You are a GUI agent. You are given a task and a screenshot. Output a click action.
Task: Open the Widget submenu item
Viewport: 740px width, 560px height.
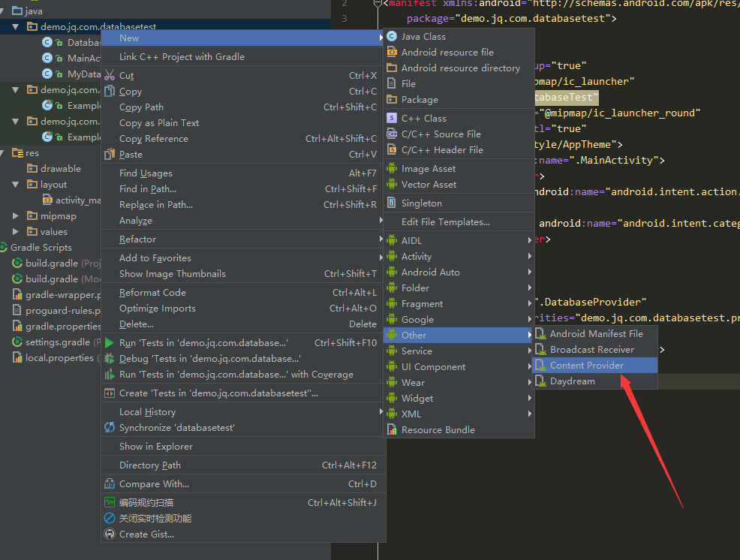[x=459, y=398]
